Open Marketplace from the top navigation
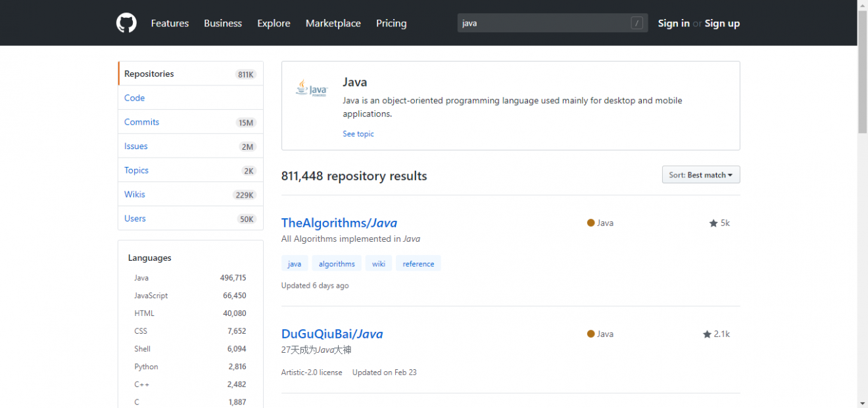The image size is (868, 408). coord(333,23)
